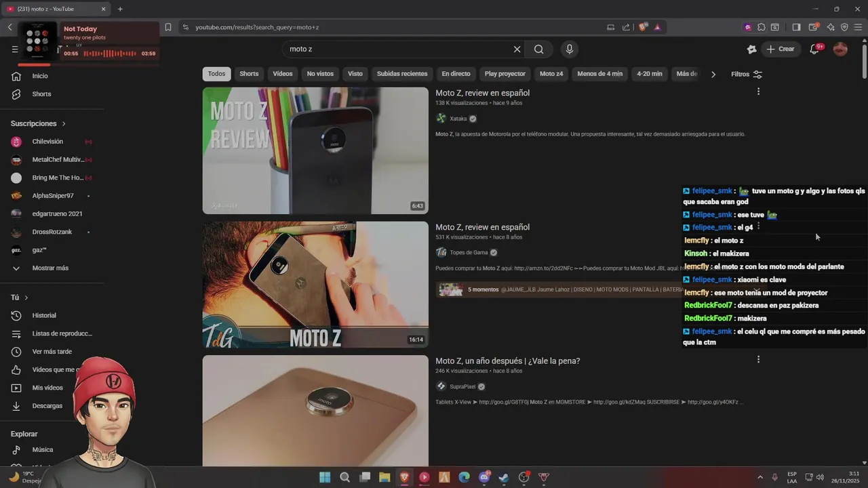
Task: Show hidden system tray icons
Action: (759, 477)
